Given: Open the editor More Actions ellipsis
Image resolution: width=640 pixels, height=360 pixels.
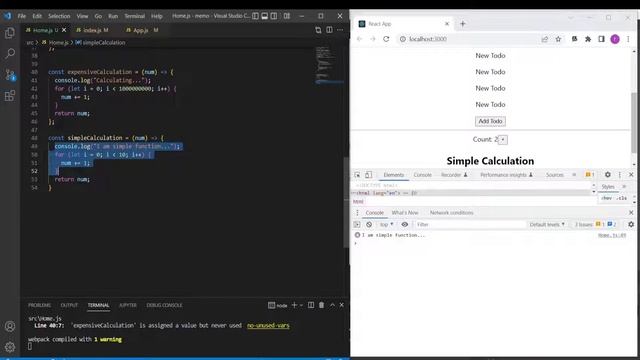Looking at the screenshot, I should (340, 30).
